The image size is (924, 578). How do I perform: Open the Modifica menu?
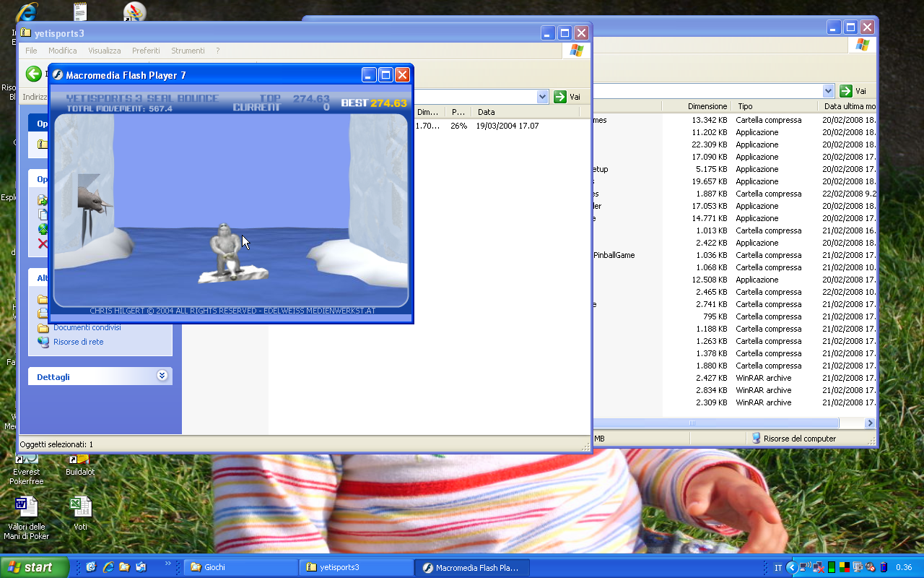63,51
